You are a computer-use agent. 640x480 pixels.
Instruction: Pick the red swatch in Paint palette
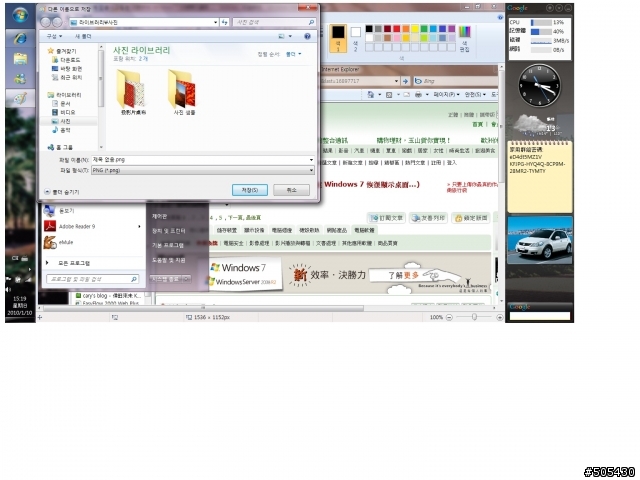point(396,29)
